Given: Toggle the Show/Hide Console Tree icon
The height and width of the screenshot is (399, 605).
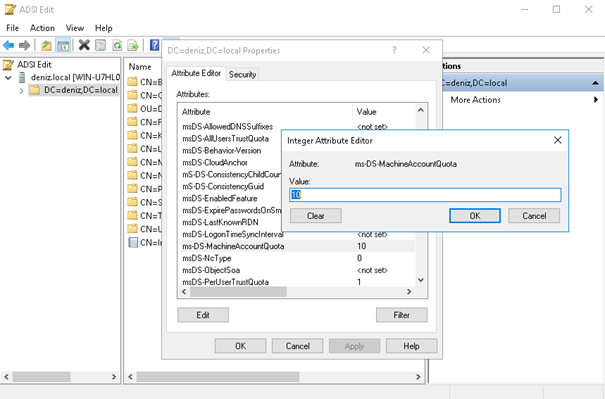Looking at the screenshot, I should tap(63, 46).
